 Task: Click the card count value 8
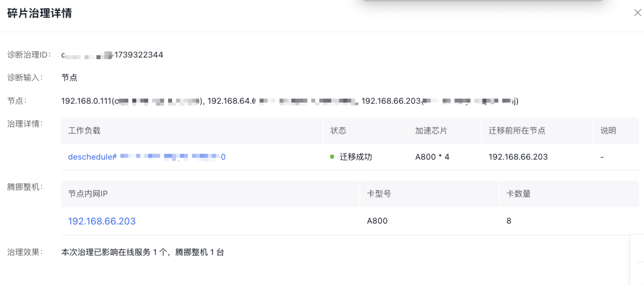pos(509,221)
